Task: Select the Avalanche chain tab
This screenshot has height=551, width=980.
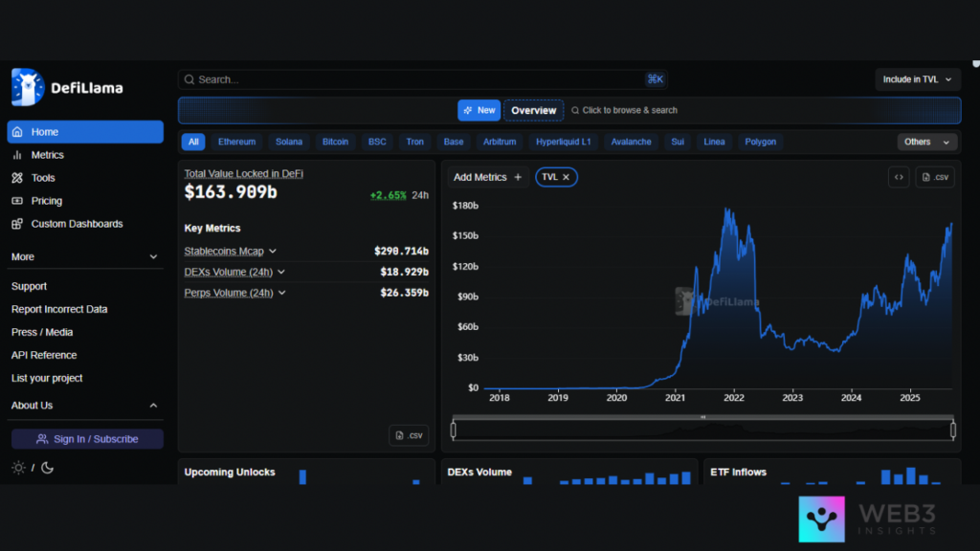Action: 632,142
